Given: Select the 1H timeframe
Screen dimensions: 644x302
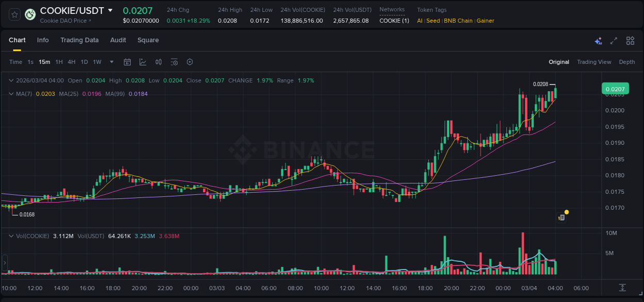Looking at the screenshot, I should pos(59,62).
